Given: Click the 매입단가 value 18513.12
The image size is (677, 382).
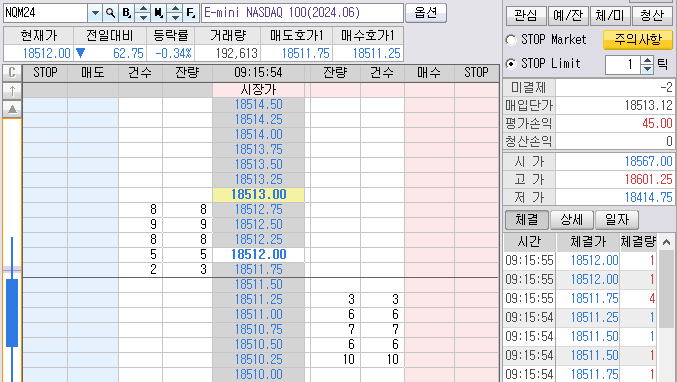Looking at the screenshot, I should [648, 105].
